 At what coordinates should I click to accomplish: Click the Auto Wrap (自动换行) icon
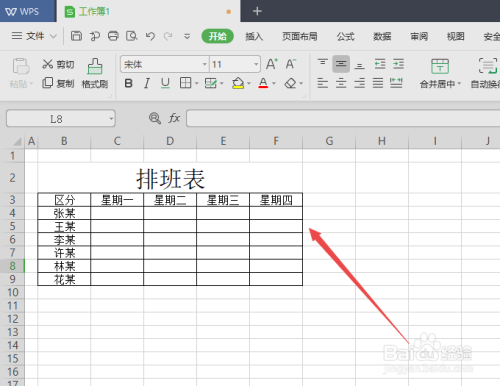(488, 66)
